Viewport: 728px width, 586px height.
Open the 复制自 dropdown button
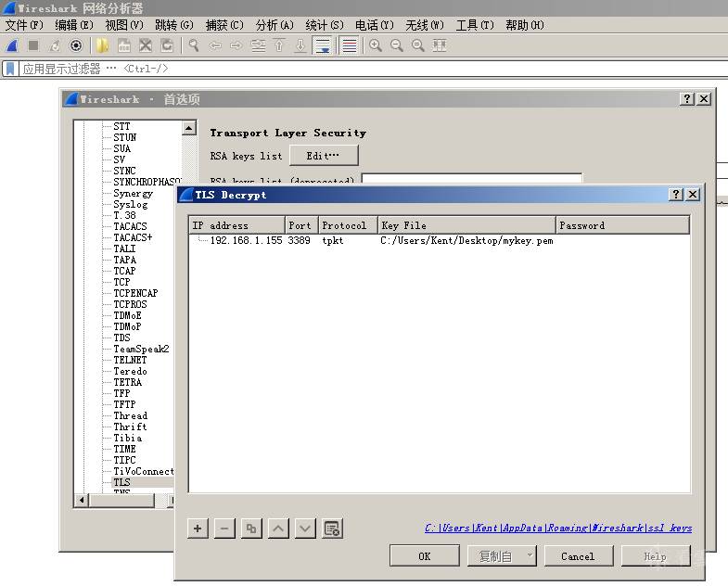tap(502, 556)
